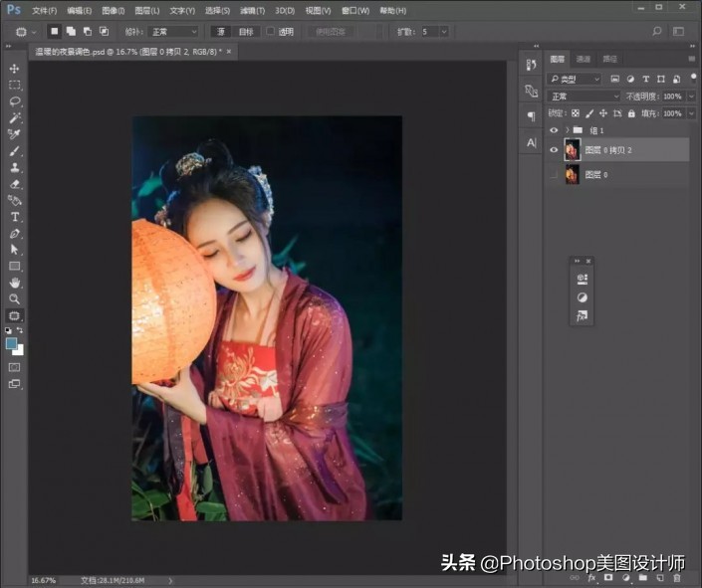The height and width of the screenshot is (588, 702).
Task: Open the Character panel icon
Action: tap(531, 142)
